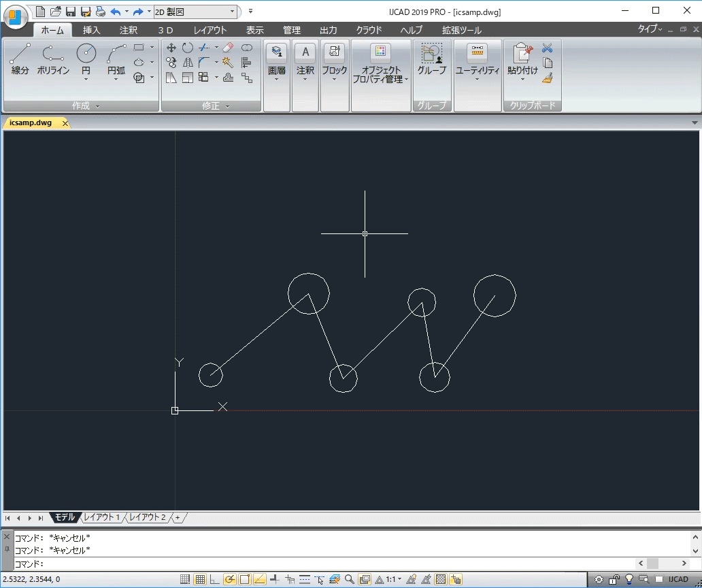This screenshot has width=702, height=588.
Task: Undo the last action
Action: coord(116,12)
